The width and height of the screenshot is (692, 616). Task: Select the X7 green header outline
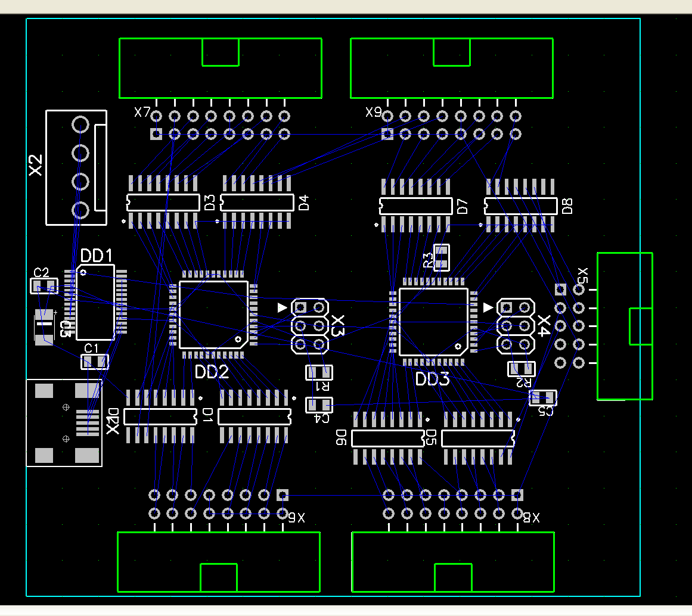(220, 68)
